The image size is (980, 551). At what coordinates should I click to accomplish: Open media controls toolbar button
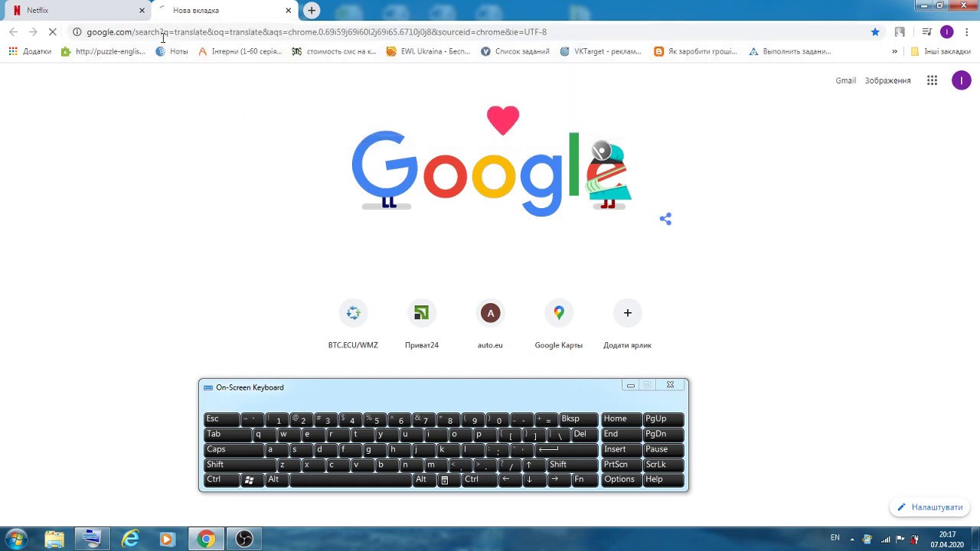click(926, 31)
